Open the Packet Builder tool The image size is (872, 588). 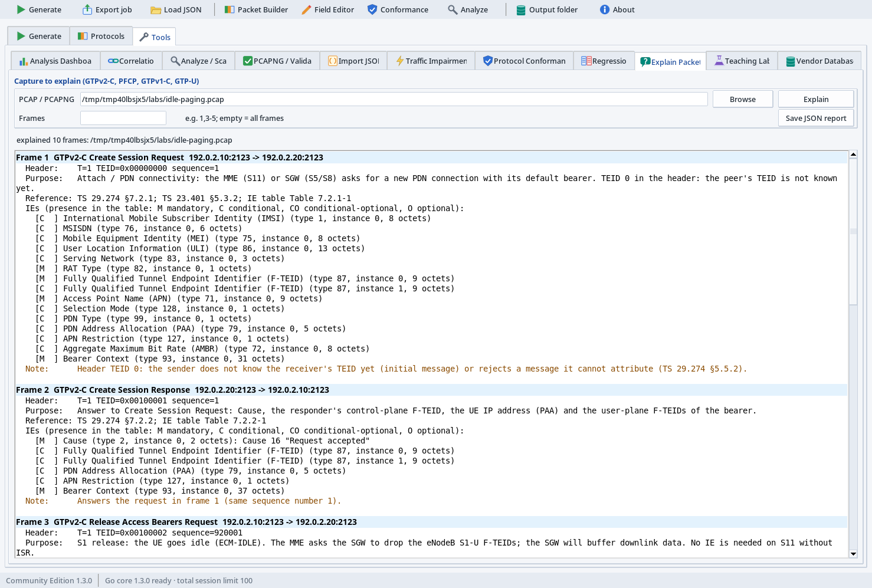pyautogui.click(x=256, y=9)
